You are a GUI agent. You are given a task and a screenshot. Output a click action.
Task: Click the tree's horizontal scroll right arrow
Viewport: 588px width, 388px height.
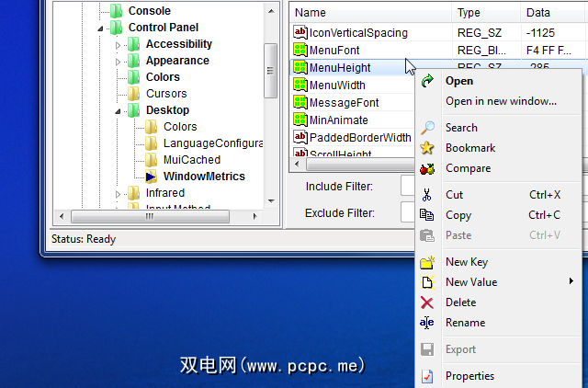click(255, 216)
